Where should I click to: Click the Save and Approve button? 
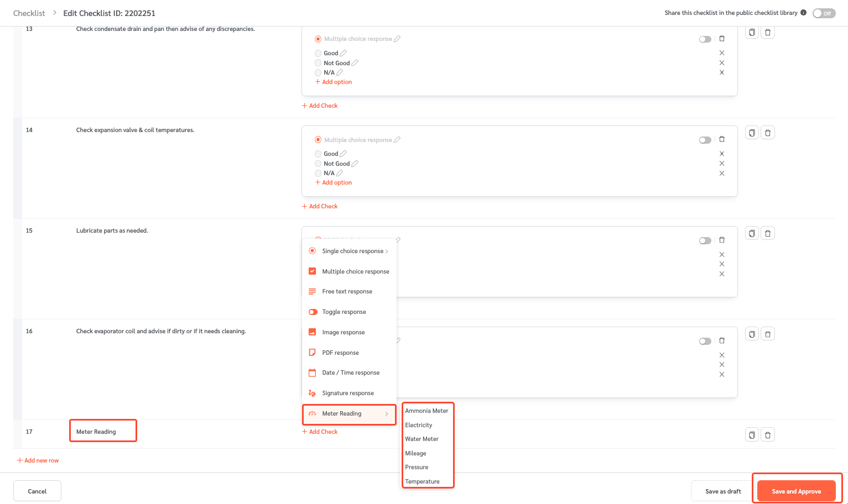click(x=797, y=491)
